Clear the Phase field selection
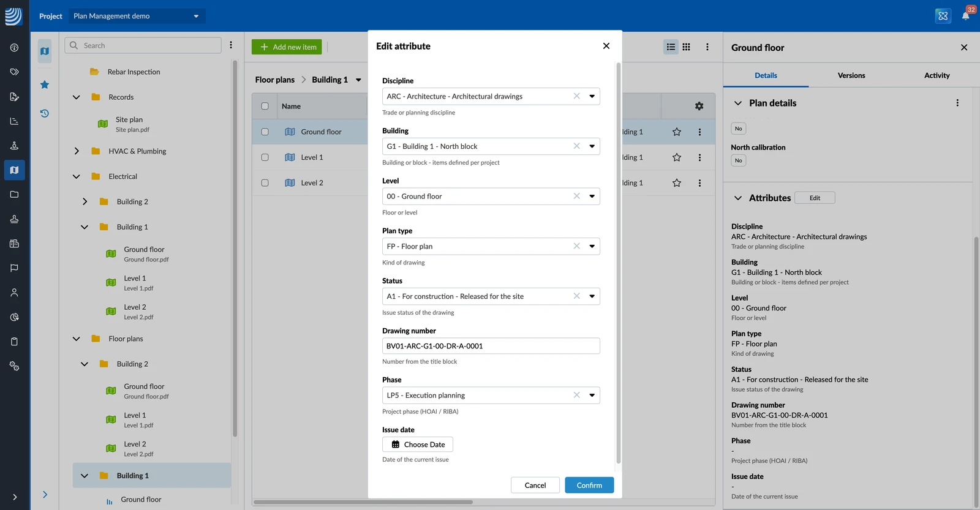980x510 pixels. pyautogui.click(x=576, y=396)
